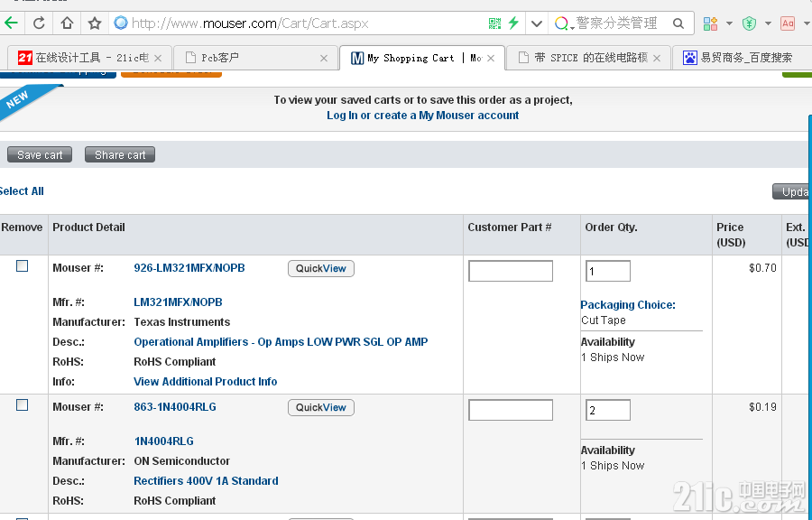Click the magnifier search icon
Screen dimensions: 812x520
click(x=678, y=23)
